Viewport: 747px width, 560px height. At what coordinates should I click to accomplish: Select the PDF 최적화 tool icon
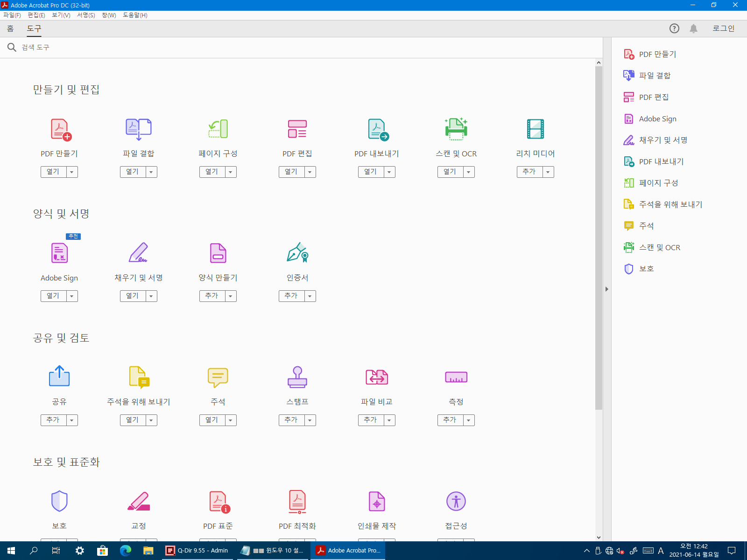coord(298,502)
